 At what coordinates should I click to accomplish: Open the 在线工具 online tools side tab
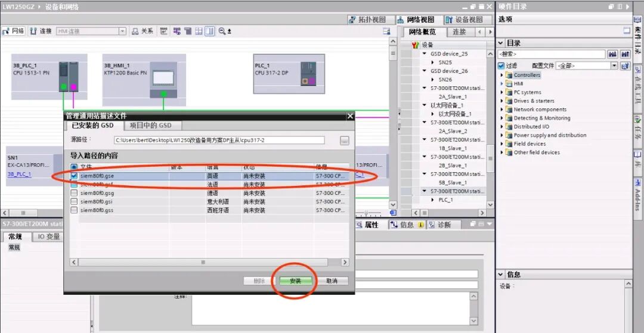coord(638,88)
